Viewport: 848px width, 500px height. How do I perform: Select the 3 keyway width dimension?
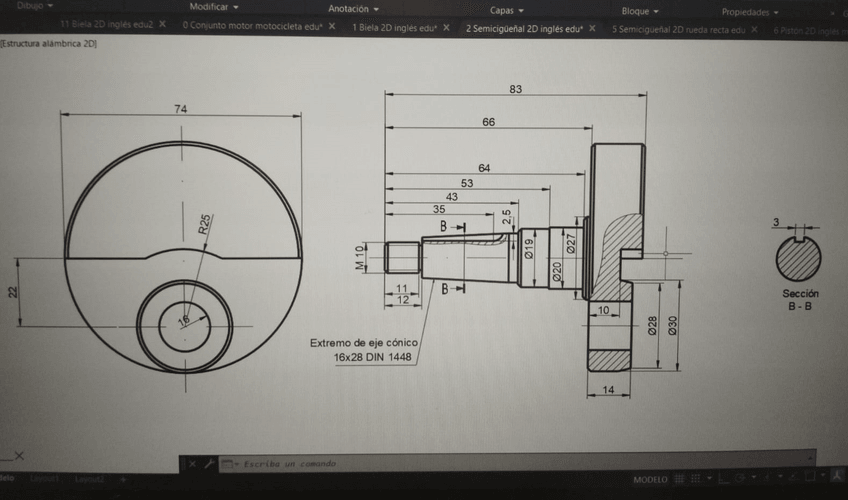pos(776,222)
